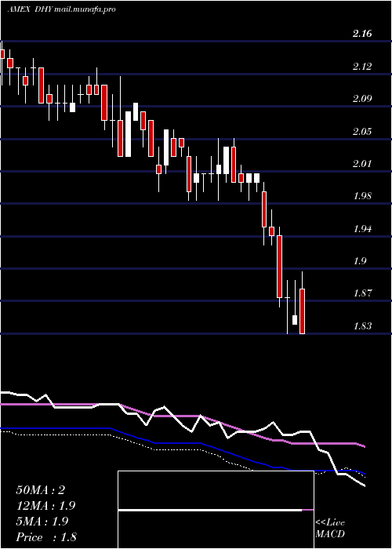Click the 50MA : 2 reading
This screenshot has height=549, width=392.
(x=41, y=490)
